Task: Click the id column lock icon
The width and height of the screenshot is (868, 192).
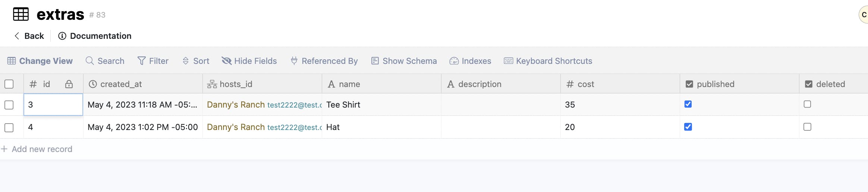Action: click(69, 84)
